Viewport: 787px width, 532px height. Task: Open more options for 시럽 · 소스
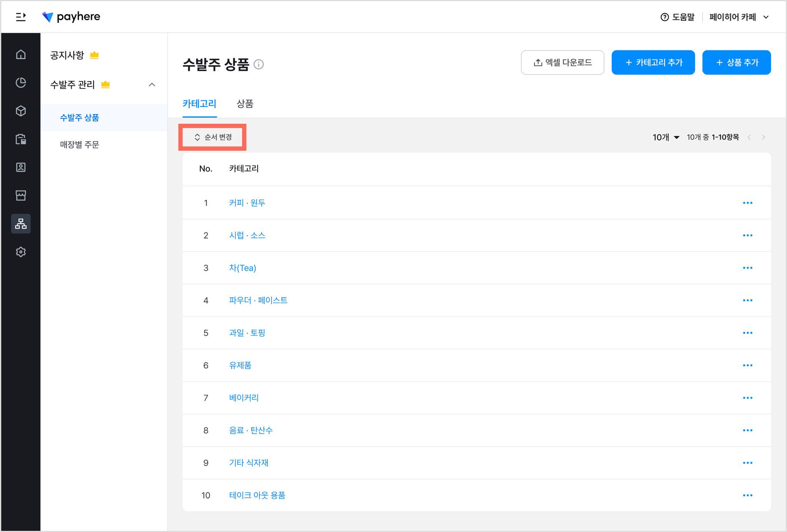[x=747, y=235]
